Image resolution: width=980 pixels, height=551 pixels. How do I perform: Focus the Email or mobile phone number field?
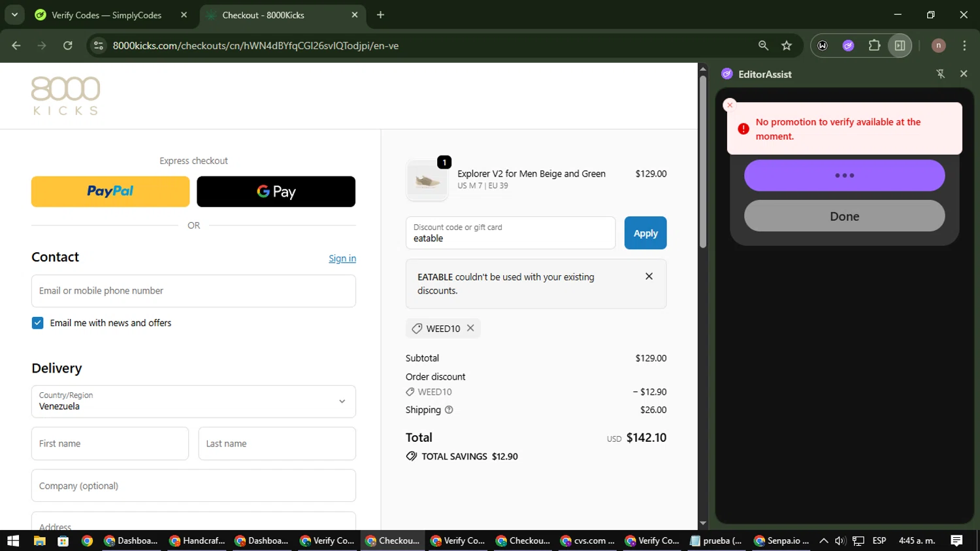click(x=193, y=291)
